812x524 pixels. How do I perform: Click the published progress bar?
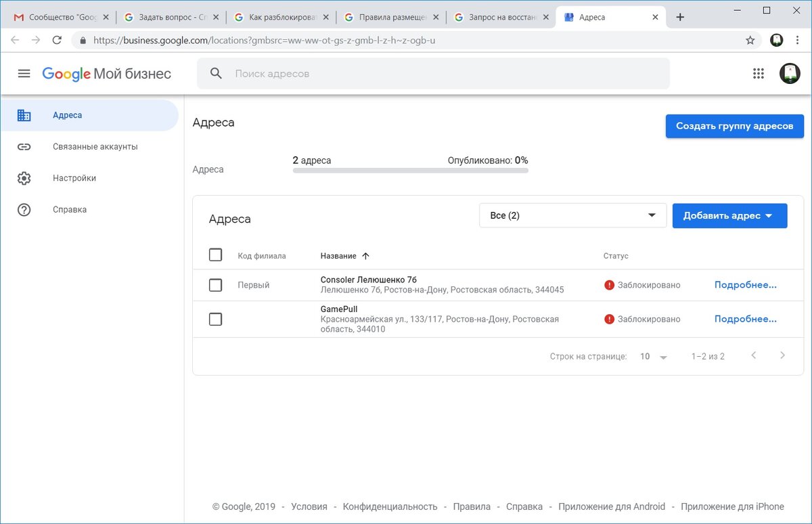(410, 171)
